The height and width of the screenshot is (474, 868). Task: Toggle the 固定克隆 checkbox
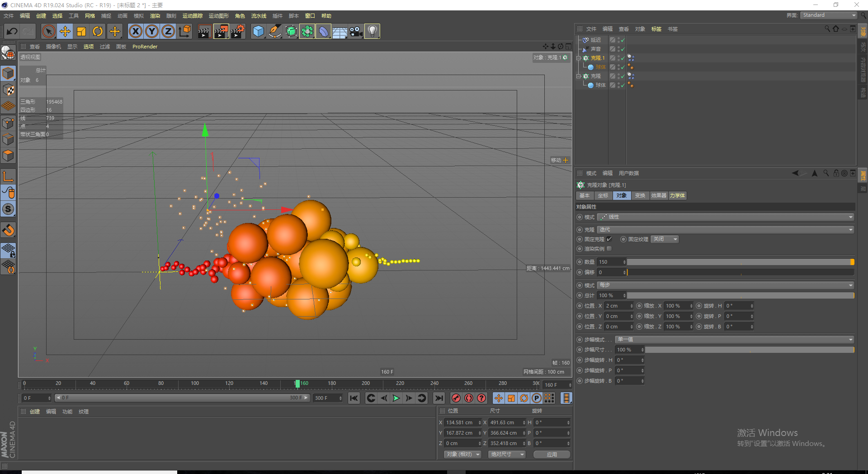click(609, 239)
